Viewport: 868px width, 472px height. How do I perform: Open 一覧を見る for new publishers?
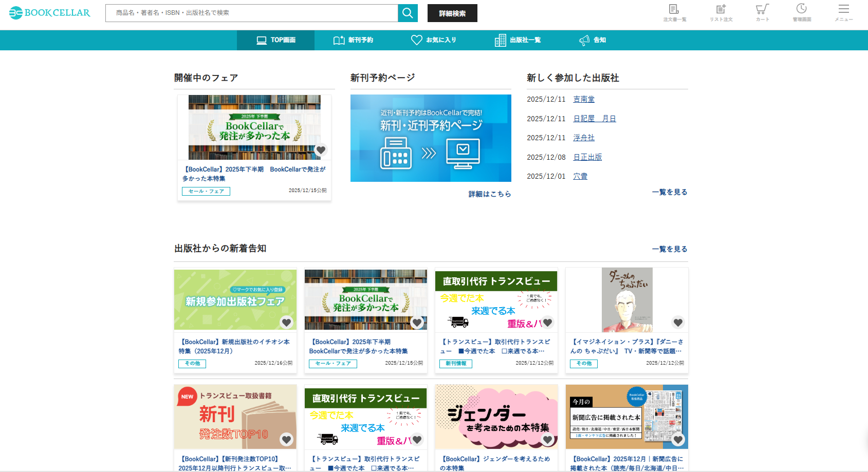[x=669, y=192]
